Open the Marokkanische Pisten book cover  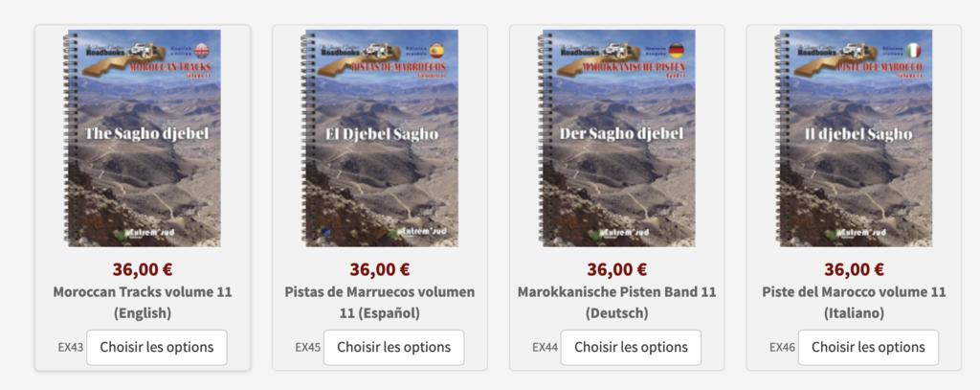click(617, 138)
